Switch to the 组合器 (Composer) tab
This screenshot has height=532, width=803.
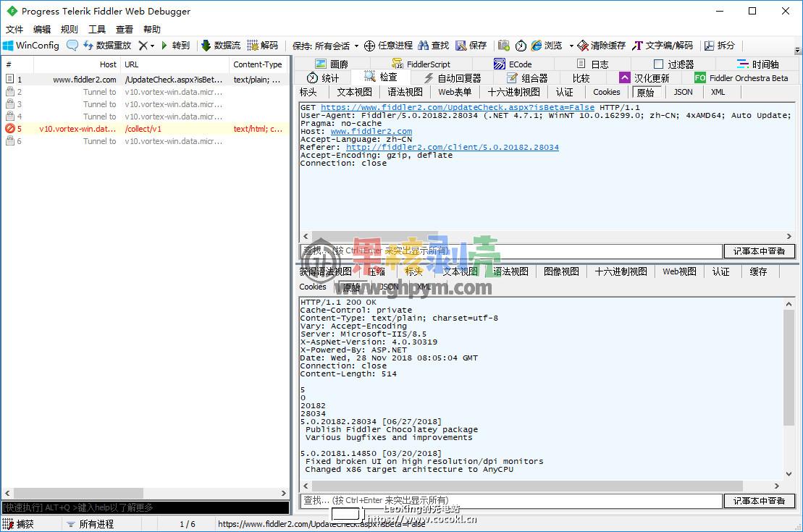527,78
